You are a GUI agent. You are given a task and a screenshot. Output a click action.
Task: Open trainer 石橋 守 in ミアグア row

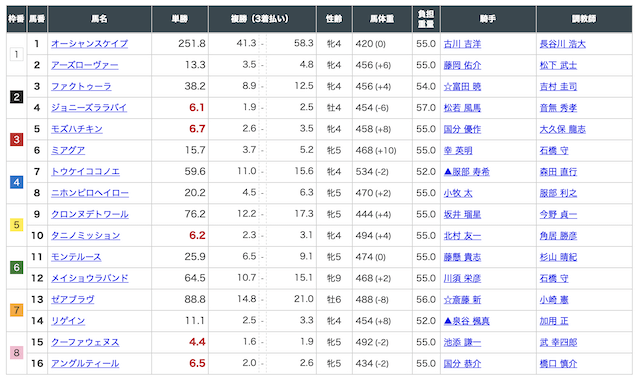pyautogui.click(x=554, y=150)
